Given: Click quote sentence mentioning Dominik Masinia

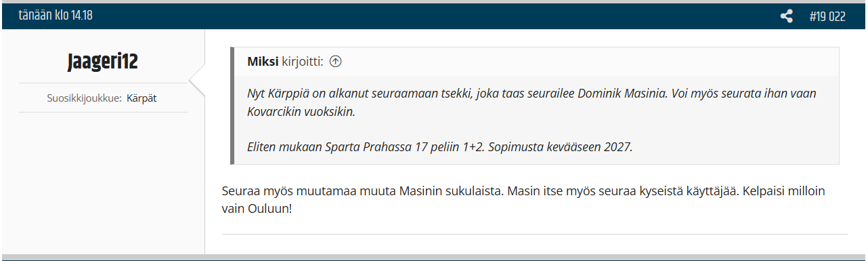Looking at the screenshot, I should [x=532, y=94].
